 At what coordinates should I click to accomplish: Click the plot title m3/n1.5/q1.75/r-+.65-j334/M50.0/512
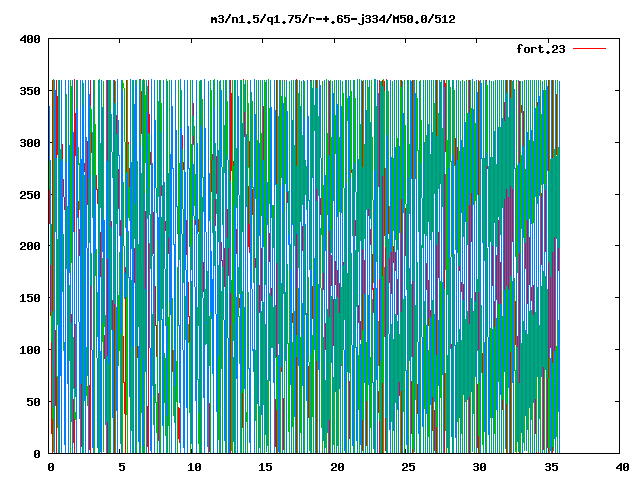333,19
